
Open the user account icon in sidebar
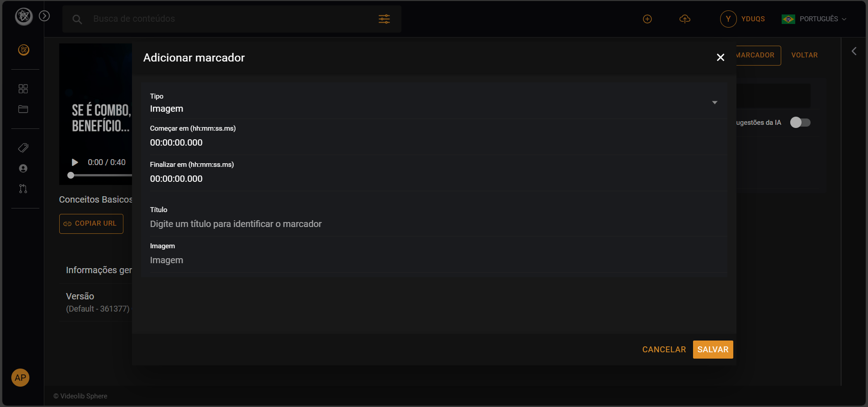[x=23, y=168]
